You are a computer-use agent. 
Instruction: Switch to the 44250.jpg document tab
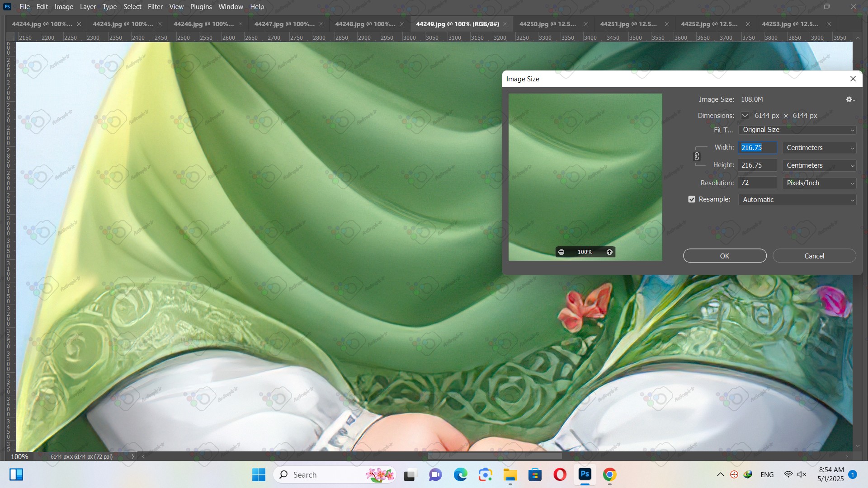click(547, 24)
